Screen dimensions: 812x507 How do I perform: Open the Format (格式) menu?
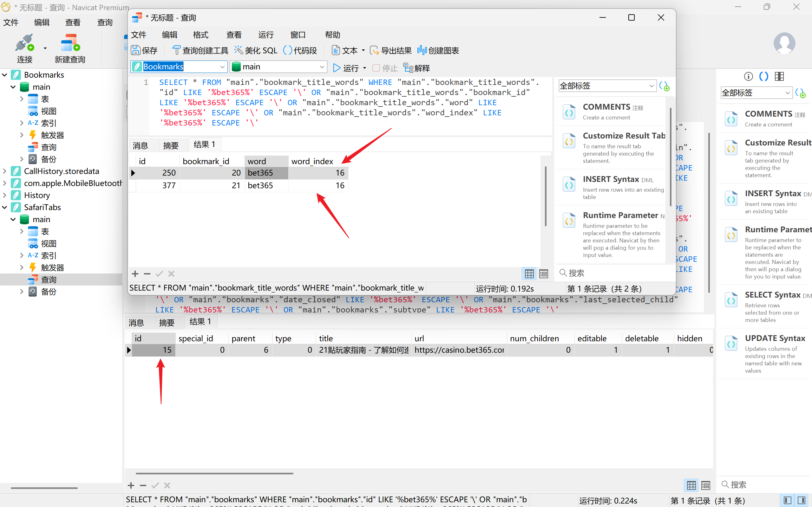pos(201,35)
